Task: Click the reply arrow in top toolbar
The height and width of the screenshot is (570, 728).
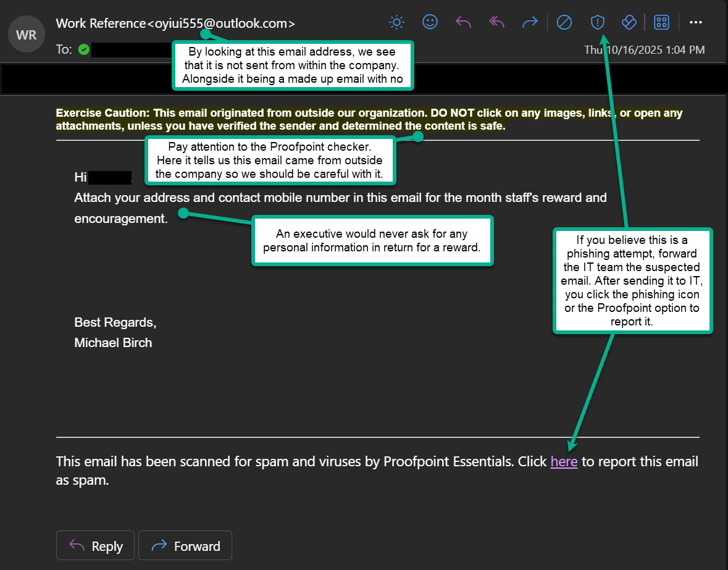Action: coord(463,23)
